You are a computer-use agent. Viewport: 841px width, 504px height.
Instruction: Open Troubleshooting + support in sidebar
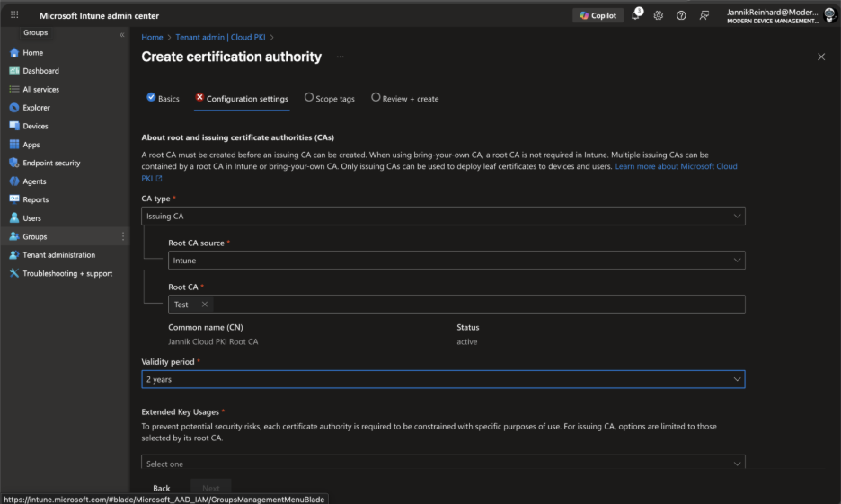pos(67,274)
